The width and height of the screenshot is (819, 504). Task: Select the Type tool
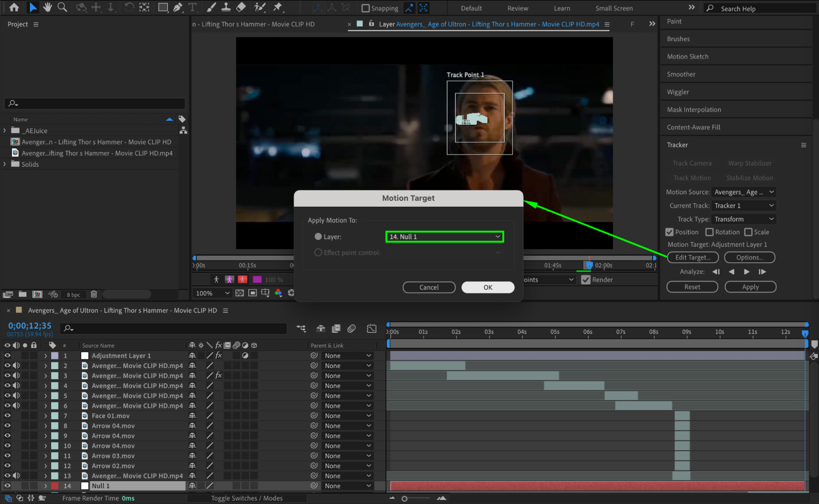[x=192, y=7]
